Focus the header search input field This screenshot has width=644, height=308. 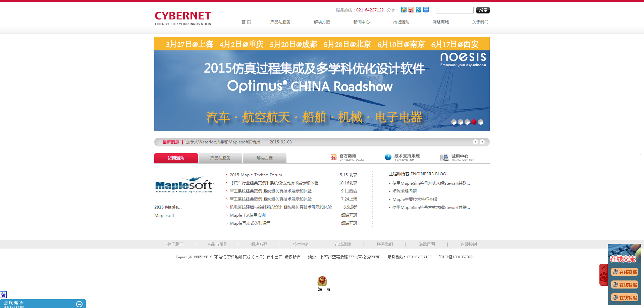tap(455, 10)
